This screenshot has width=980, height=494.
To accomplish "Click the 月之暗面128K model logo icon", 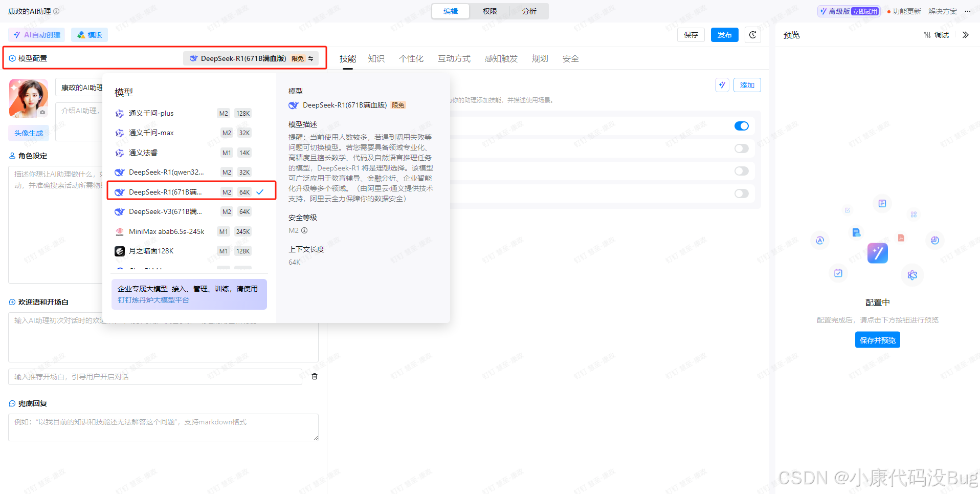I will click(x=120, y=251).
